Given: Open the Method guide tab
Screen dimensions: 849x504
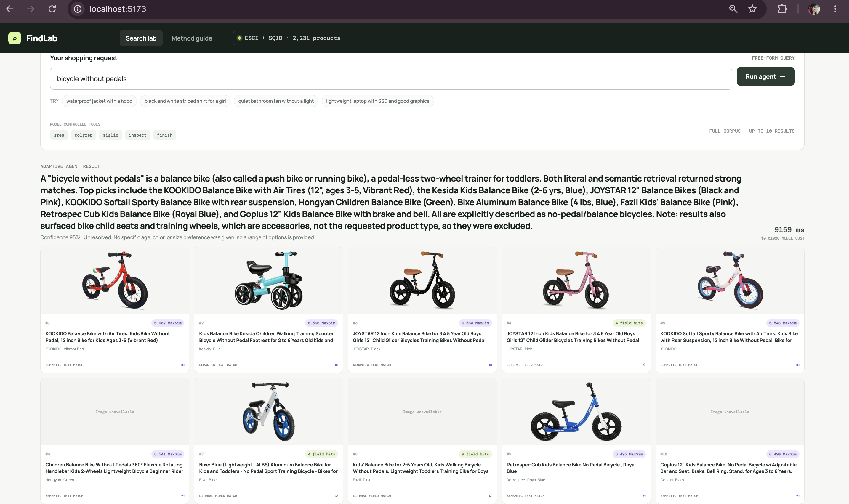Looking at the screenshot, I should [x=192, y=38].
